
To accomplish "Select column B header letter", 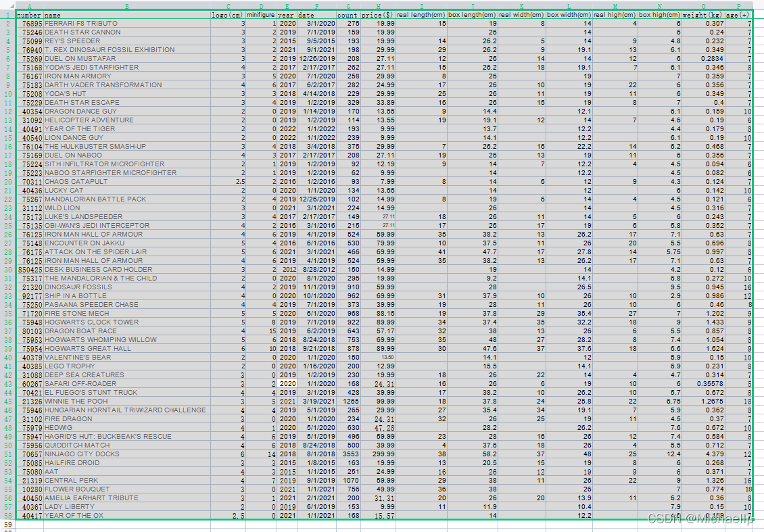I will (x=126, y=6).
